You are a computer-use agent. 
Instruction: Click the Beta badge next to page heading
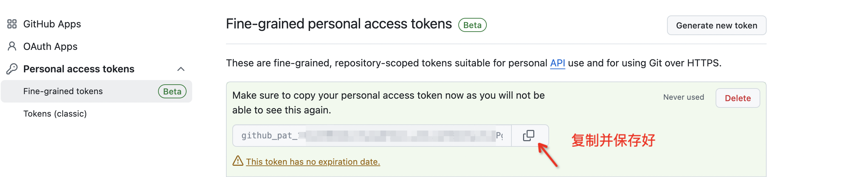click(472, 25)
